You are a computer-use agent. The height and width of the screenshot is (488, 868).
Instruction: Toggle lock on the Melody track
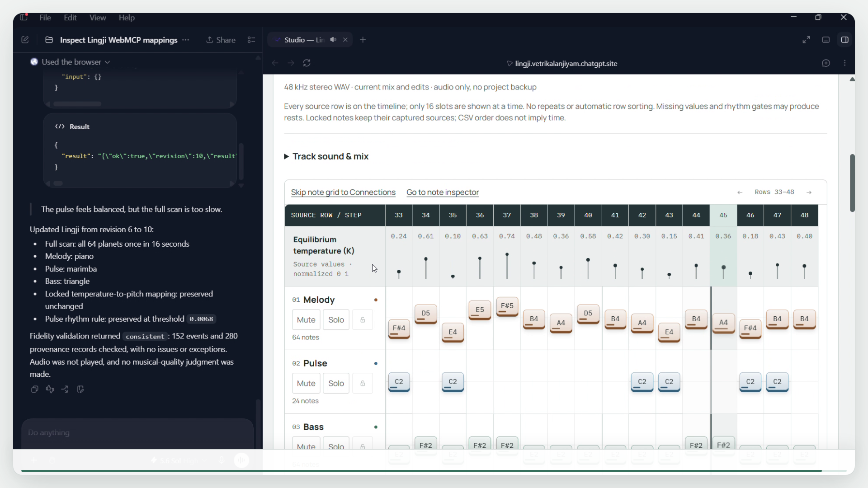(363, 319)
